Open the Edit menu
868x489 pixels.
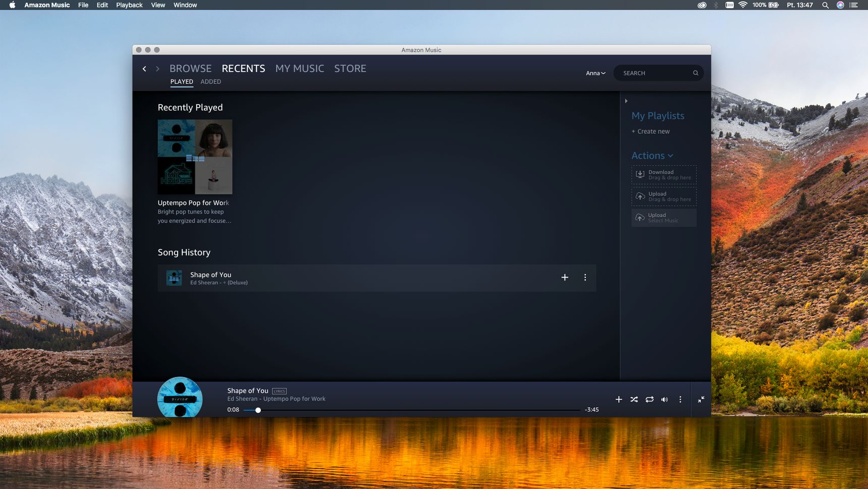102,5
